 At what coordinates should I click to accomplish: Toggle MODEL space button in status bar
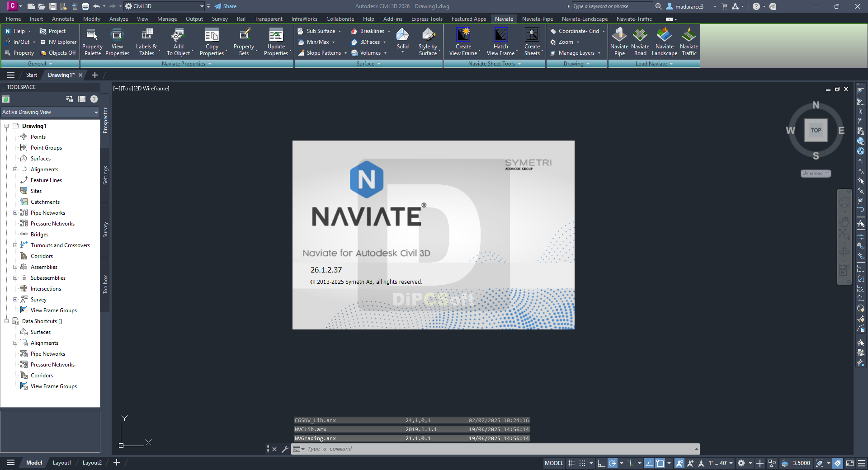pos(554,463)
